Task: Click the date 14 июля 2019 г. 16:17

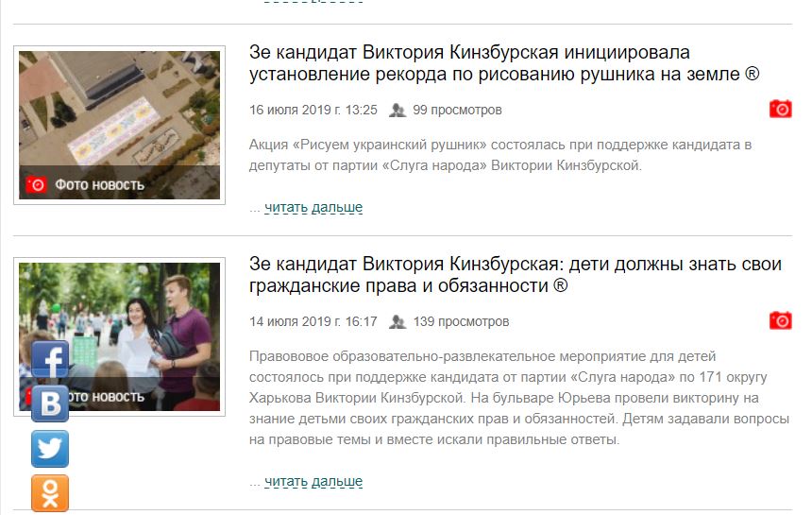Action: [313, 321]
